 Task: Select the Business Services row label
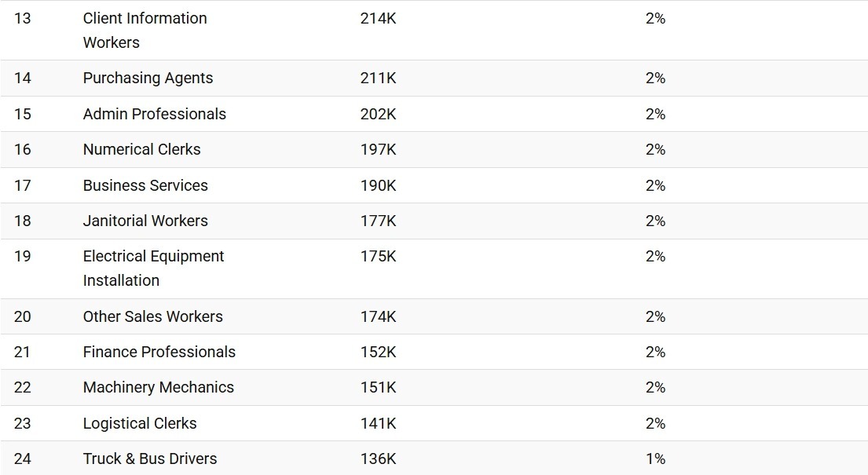pos(145,185)
